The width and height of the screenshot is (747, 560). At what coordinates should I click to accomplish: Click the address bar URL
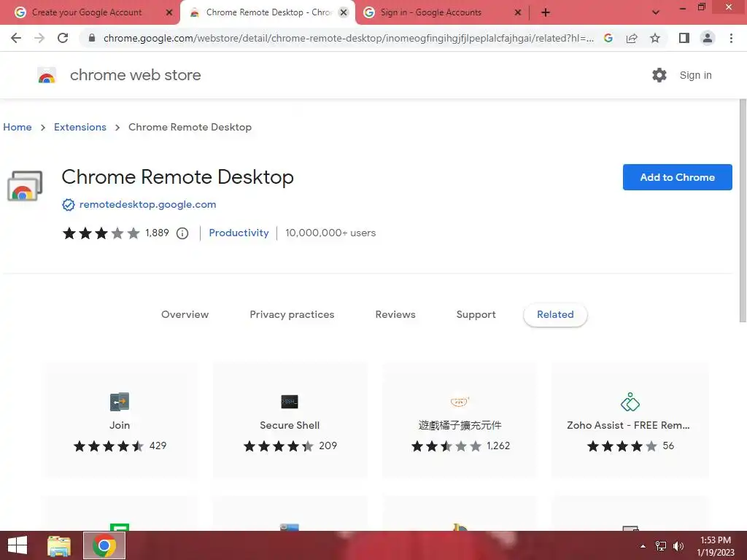[x=348, y=38]
